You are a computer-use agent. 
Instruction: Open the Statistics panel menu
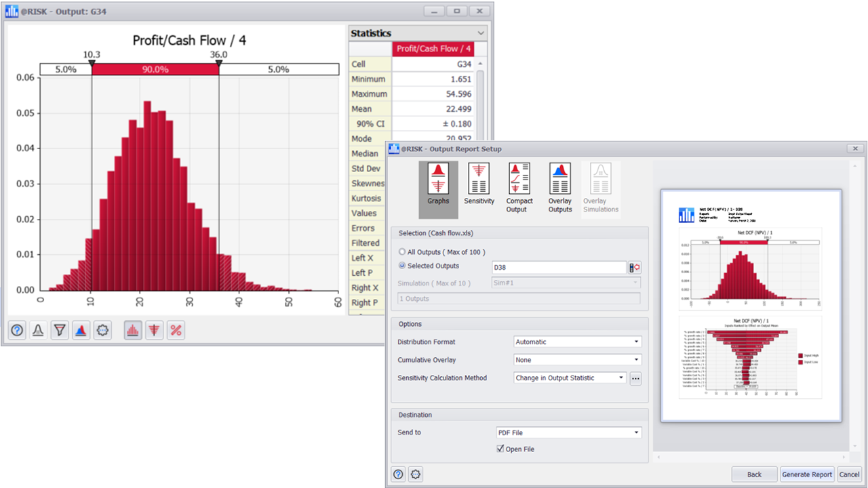[x=481, y=33]
